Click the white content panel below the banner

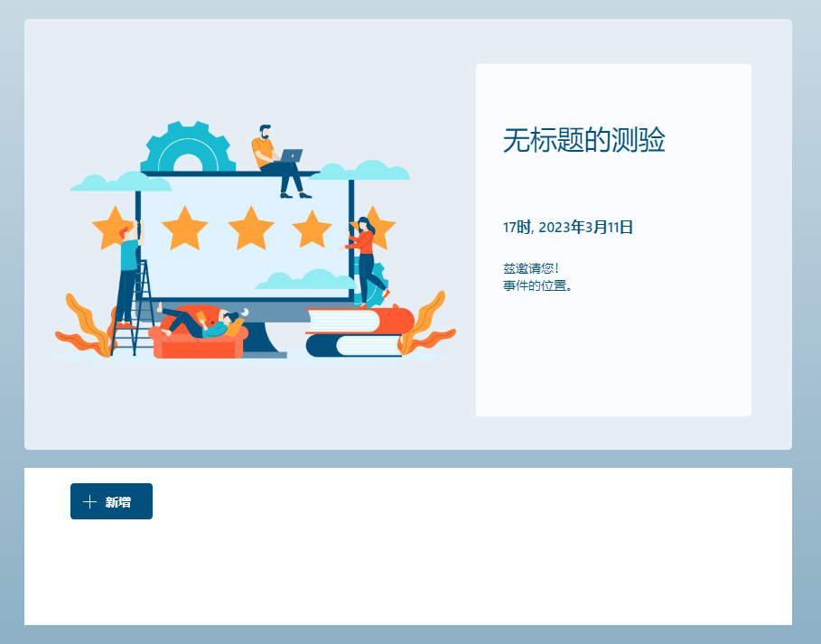(406, 569)
